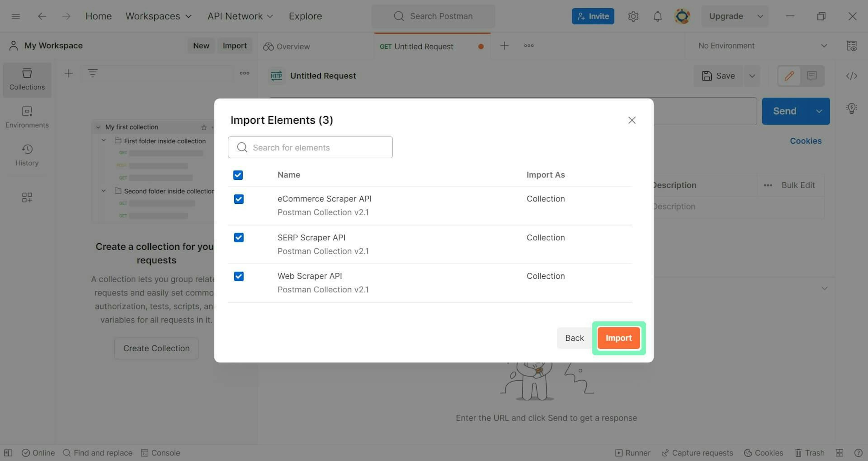Screen dimensions: 868x461
Task: Focus Search for elements field
Action: 310,147
